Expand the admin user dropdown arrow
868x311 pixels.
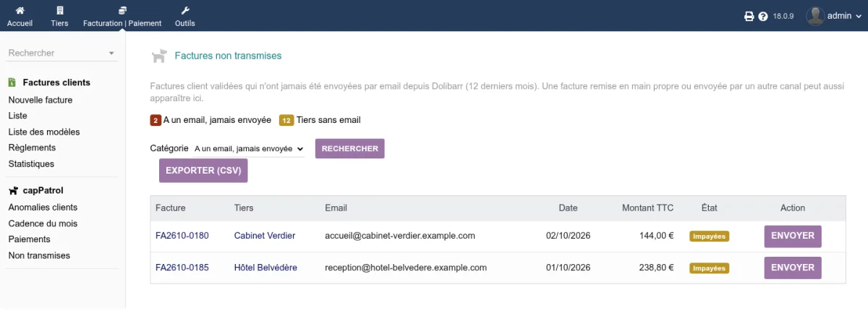point(857,17)
